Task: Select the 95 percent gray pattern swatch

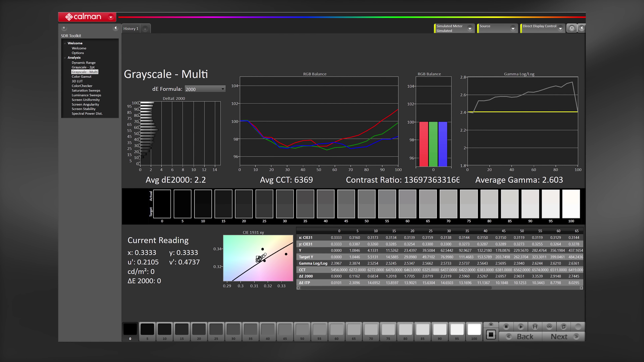Action: click(457, 331)
